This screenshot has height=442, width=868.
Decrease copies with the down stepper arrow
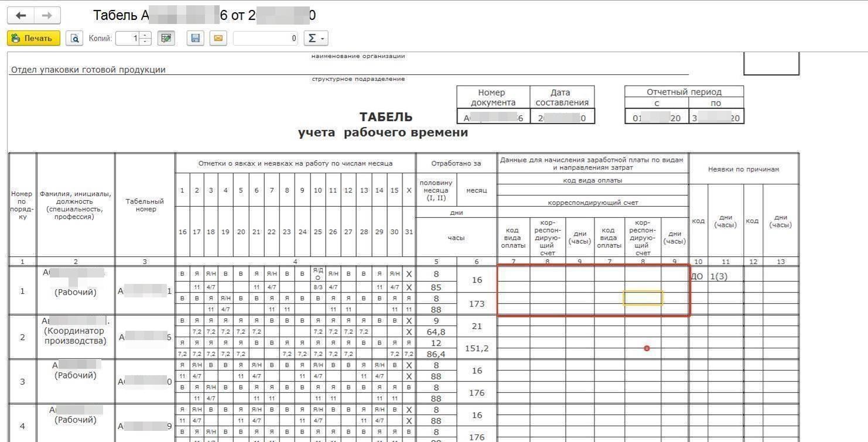pyautogui.click(x=146, y=42)
